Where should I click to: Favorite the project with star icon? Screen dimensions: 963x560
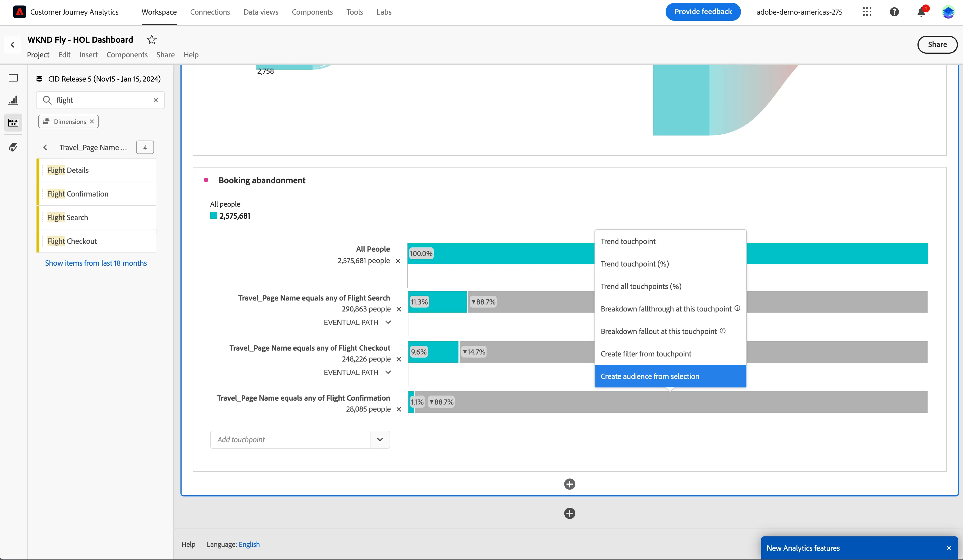pyautogui.click(x=152, y=40)
